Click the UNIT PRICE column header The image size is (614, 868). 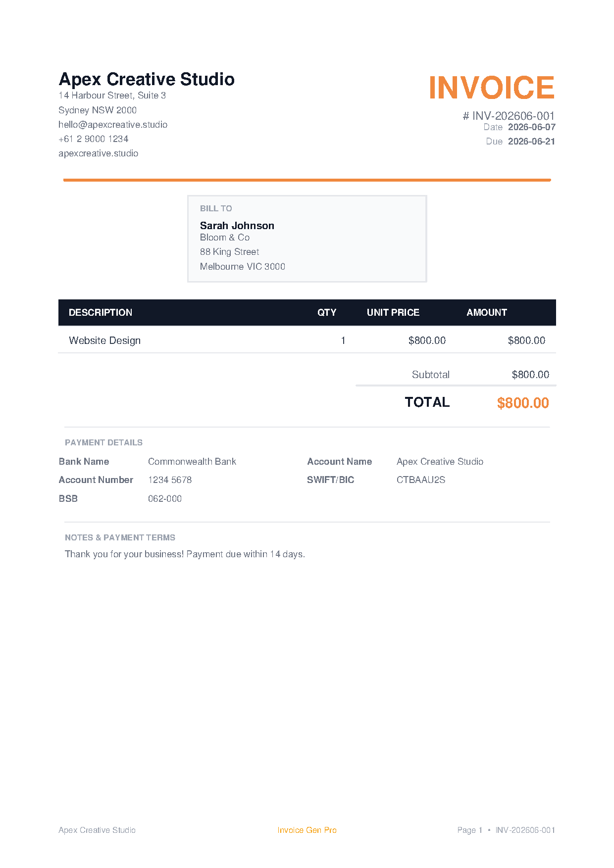pyautogui.click(x=393, y=313)
